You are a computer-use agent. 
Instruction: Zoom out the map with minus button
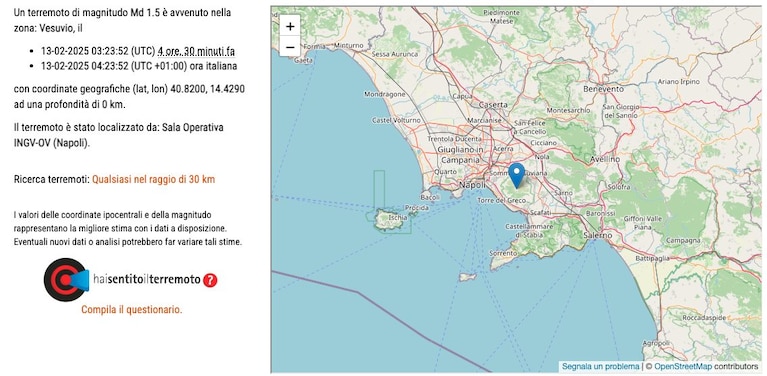coord(290,47)
